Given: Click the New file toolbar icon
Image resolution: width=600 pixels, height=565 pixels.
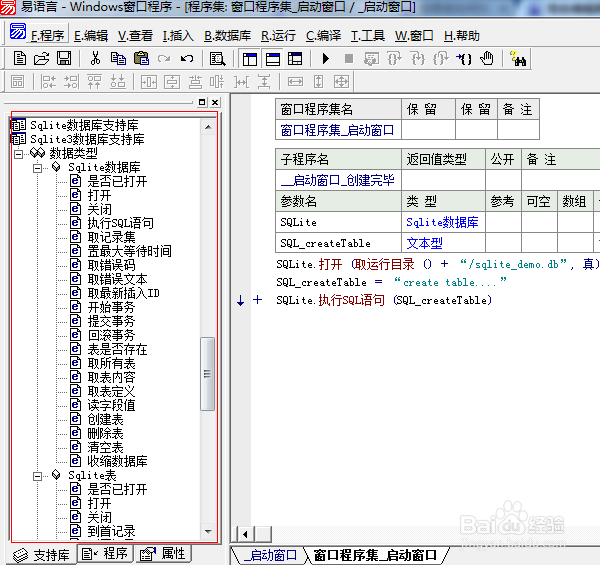Looking at the screenshot, I should (x=20, y=59).
